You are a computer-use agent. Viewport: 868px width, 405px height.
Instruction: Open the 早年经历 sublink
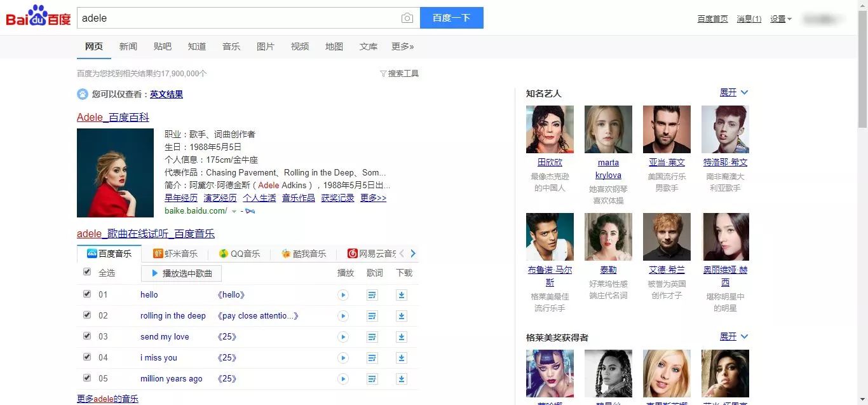pos(181,198)
